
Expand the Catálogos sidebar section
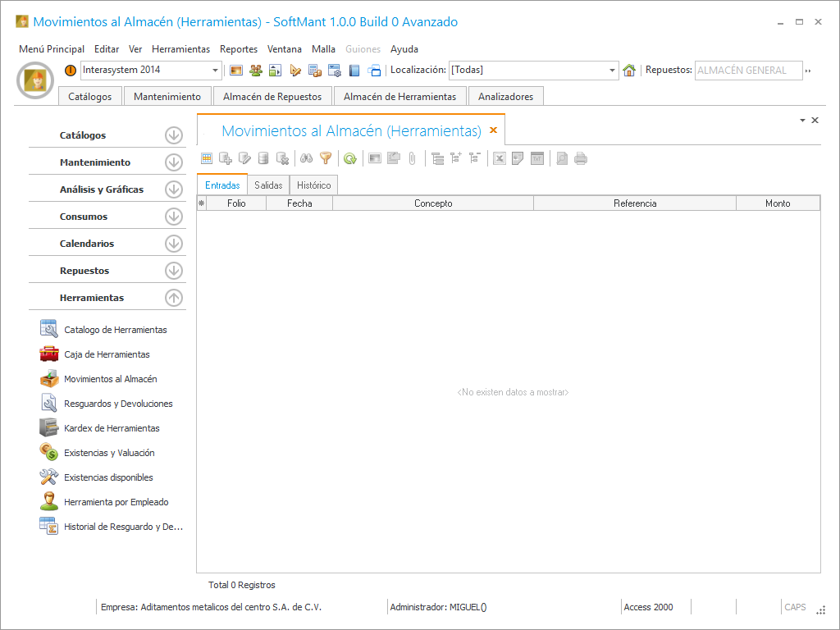pyautogui.click(x=173, y=135)
